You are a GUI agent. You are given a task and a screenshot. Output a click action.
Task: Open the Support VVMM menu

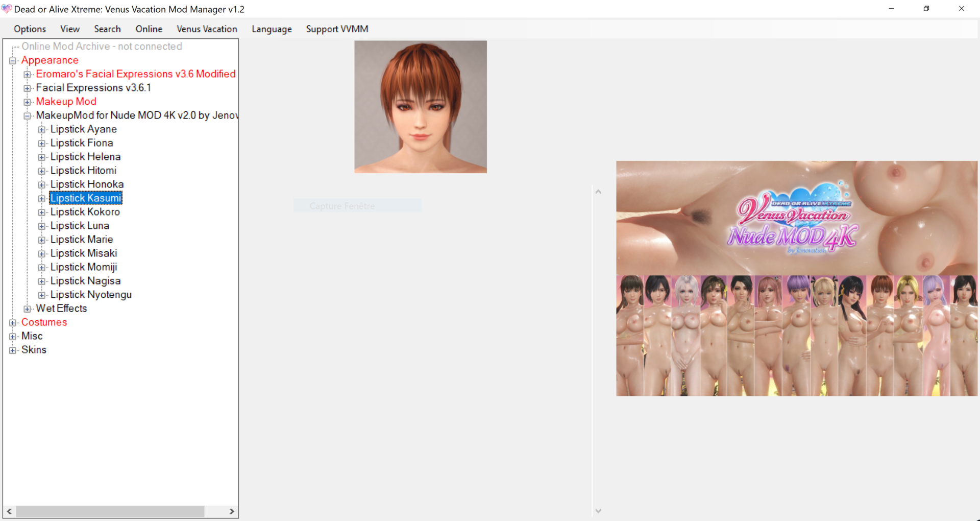(337, 29)
